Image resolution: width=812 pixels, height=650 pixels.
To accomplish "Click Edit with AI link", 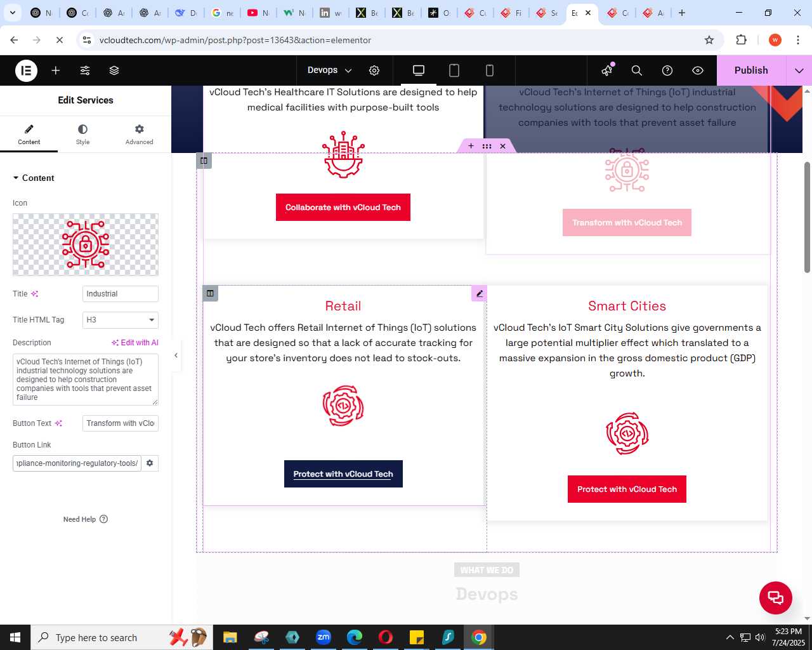I will (135, 343).
